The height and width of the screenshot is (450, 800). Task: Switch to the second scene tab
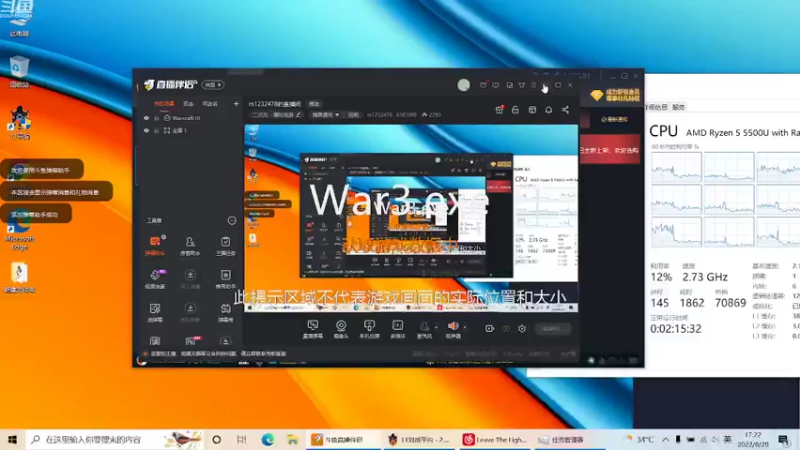[x=188, y=104]
